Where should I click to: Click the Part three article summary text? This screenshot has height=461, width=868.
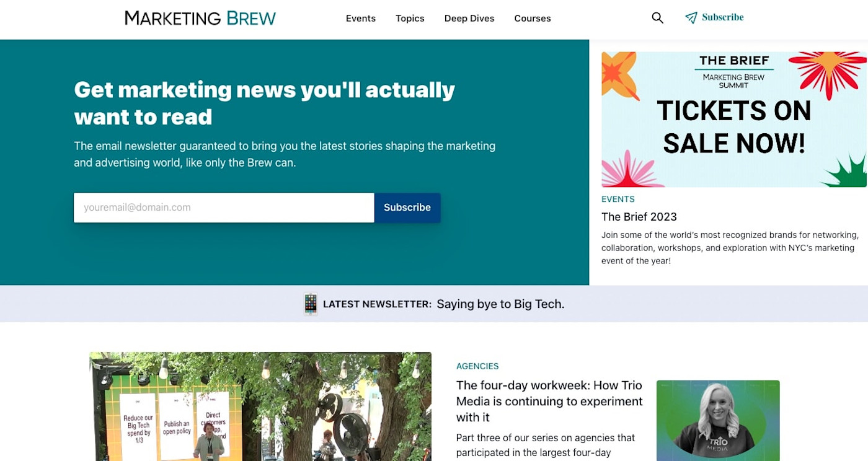(546, 446)
